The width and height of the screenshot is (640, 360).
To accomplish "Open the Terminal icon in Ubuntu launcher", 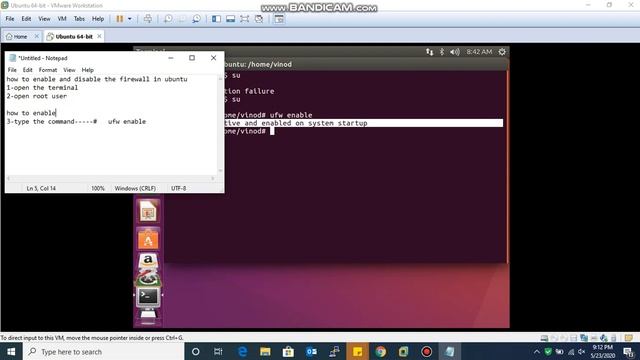I will 148,297.
